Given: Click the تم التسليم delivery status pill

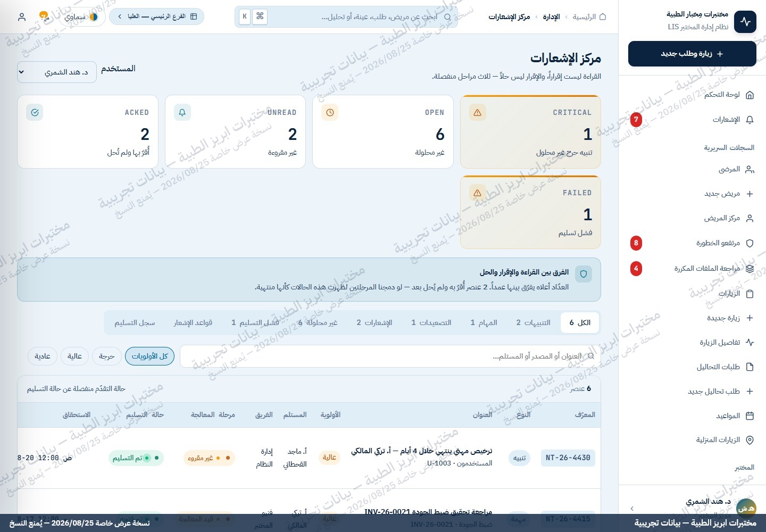Looking at the screenshot, I should tap(136, 458).
